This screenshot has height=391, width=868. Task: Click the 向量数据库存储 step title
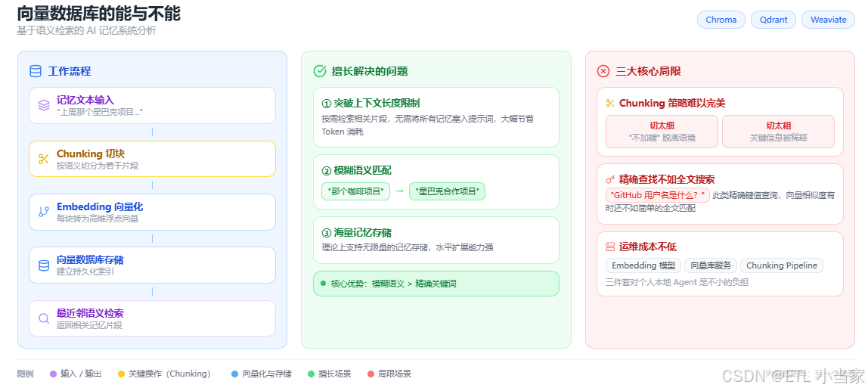(90, 259)
